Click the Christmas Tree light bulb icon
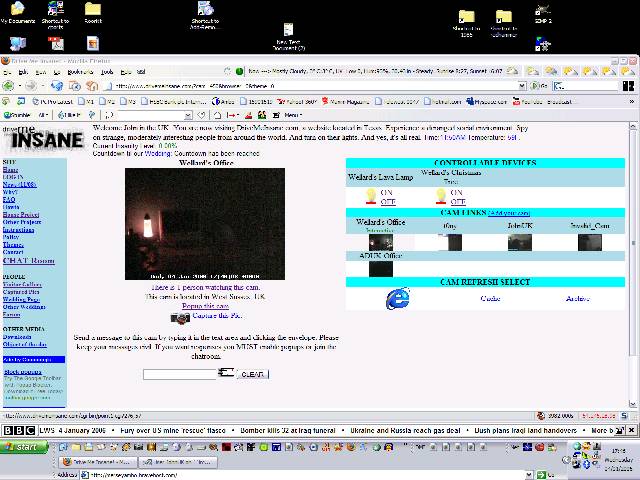The width and height of the screenshot is (640, 480). click(x=441, y=196)
